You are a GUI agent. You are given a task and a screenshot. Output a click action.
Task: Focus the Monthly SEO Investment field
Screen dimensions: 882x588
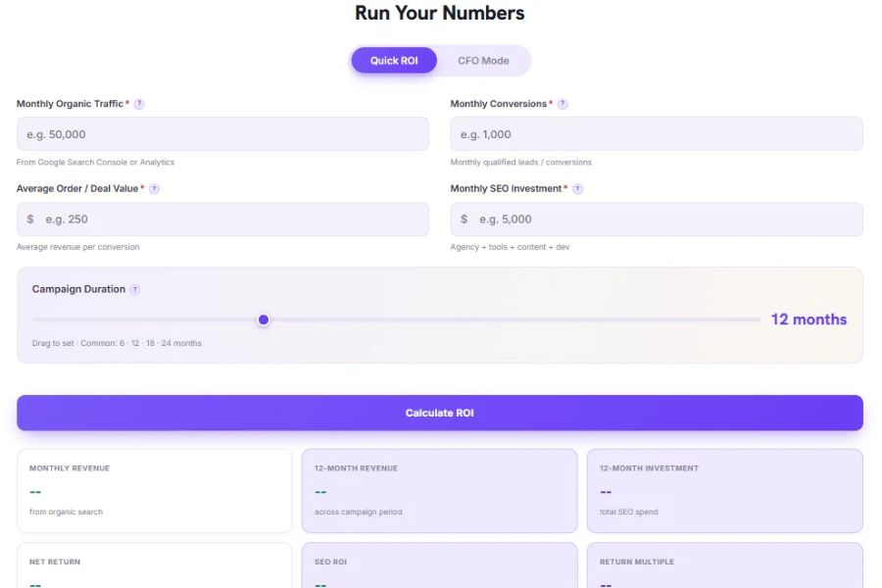click(x=657, y=220)
